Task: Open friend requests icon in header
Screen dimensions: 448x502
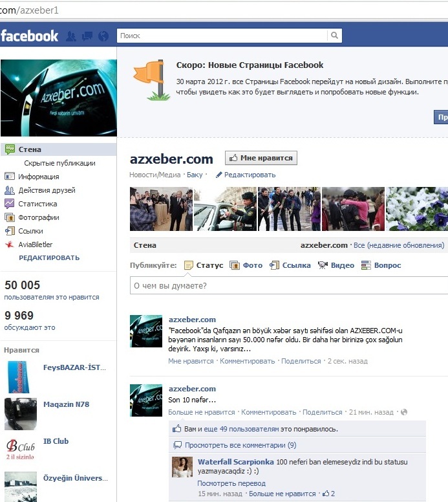Action: [x=71, y=36]
